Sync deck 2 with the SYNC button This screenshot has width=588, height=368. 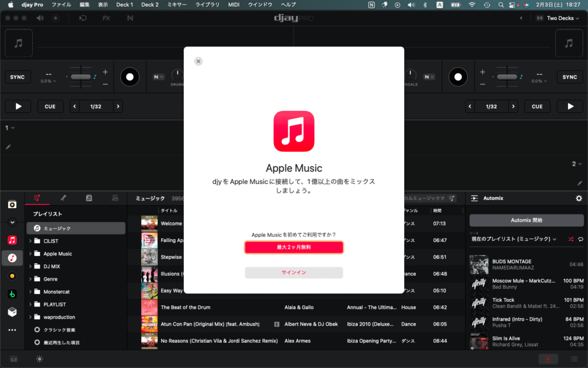(x=570, y=77)
